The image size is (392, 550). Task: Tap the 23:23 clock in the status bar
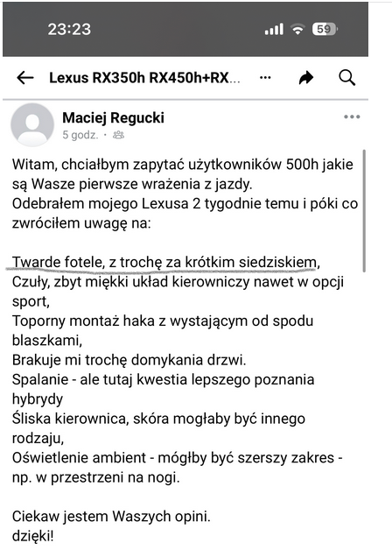point(69,29)
